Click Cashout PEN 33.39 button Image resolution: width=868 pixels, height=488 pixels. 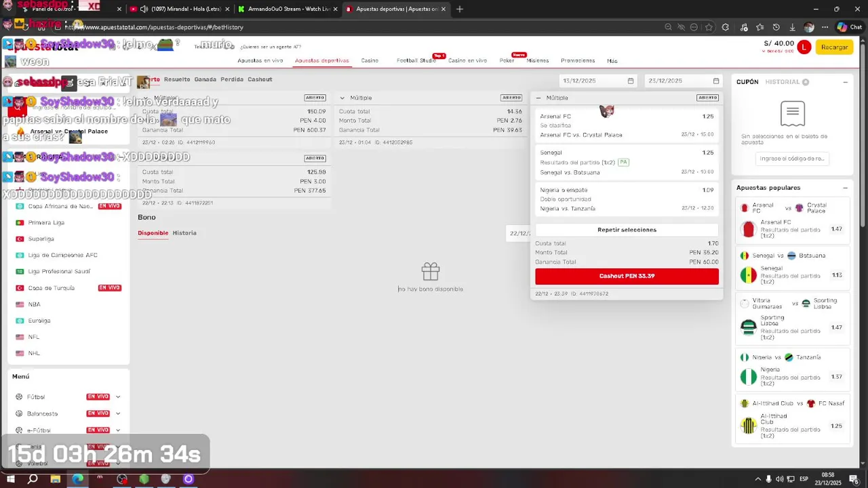click(627, 276)
